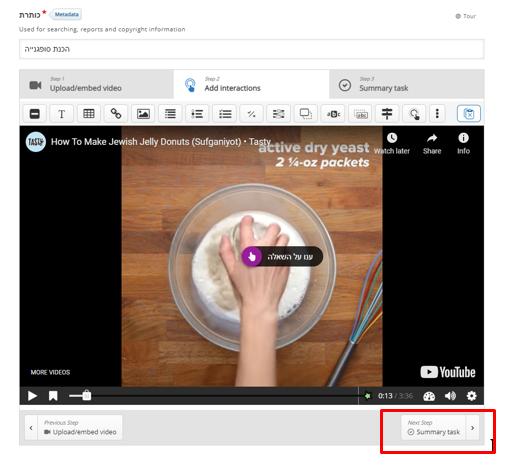Image resolution: width=517 pixels, height=460 pixels.
Task: Insert a Table interaction
Action: (89, 114)
